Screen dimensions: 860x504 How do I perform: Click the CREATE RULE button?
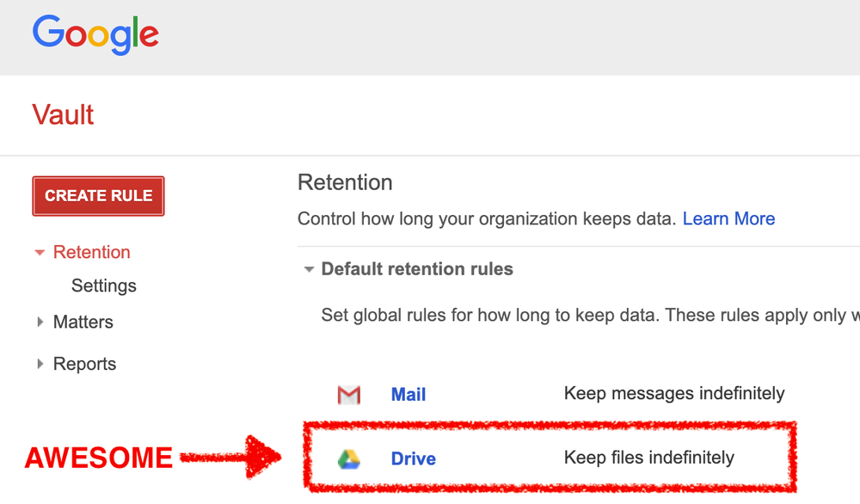pyautogui.click(x=98, y=196)
